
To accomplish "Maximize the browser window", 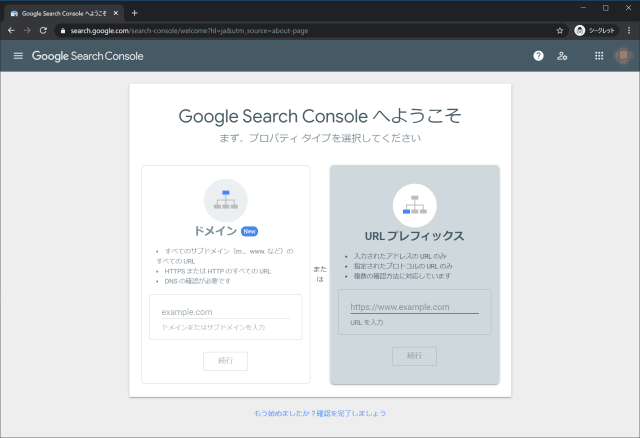I will 606,8.
